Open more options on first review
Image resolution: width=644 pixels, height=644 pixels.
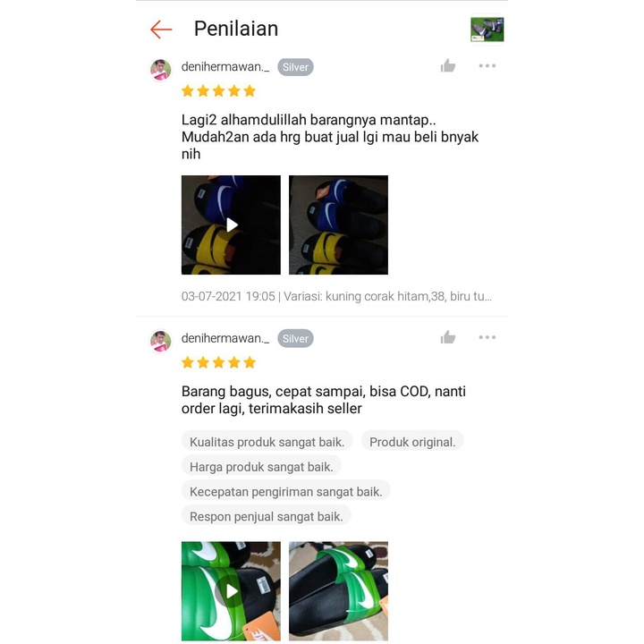487,65
